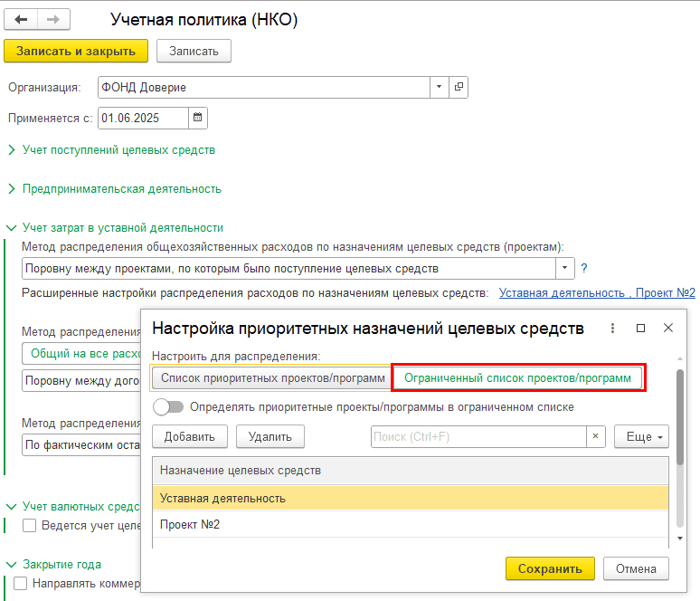
Task: Maximize the priority settings dialog
Action: [x=640, y=328]
